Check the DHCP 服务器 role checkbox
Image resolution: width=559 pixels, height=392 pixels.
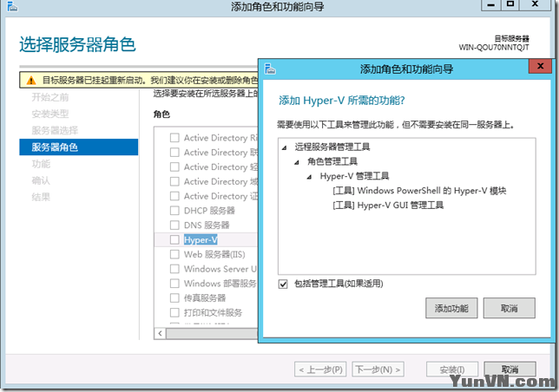tap(174, 211)
